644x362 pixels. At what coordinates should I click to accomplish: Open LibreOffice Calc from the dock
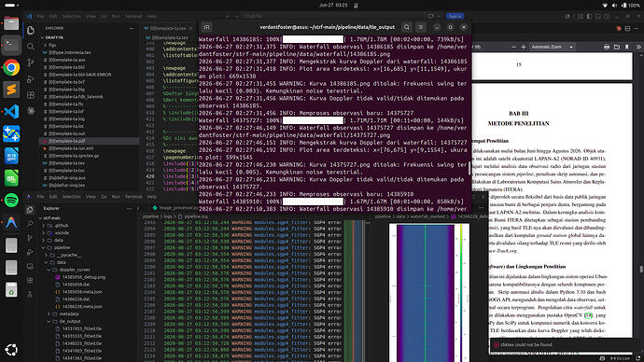point(11,178)
